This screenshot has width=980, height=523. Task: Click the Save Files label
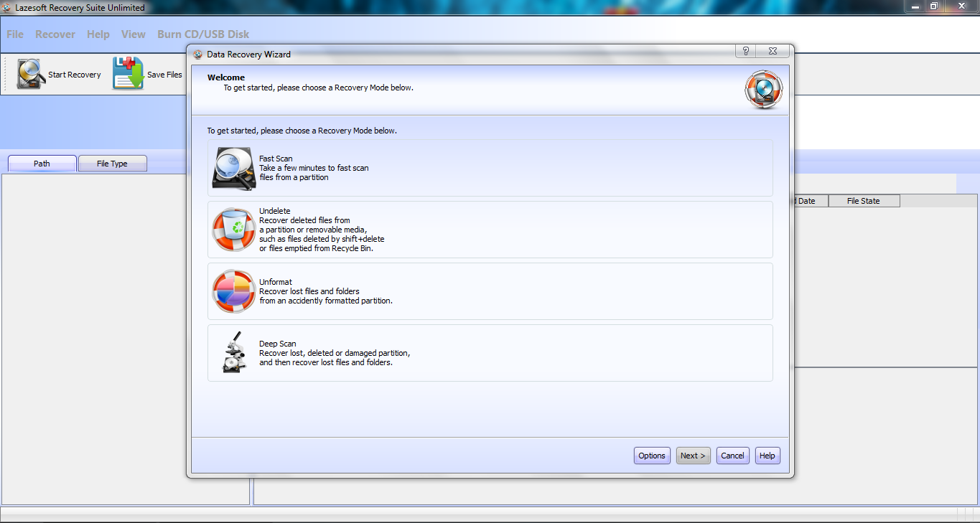(164, 75)
